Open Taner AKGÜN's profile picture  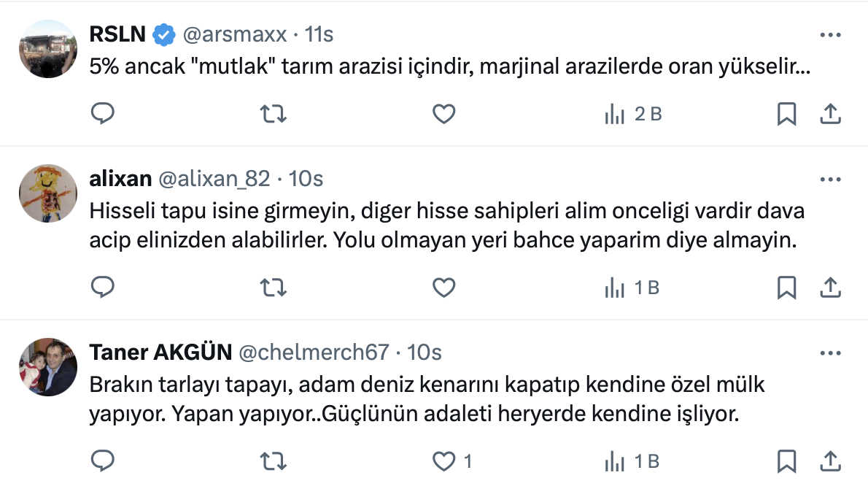[48, 367]
